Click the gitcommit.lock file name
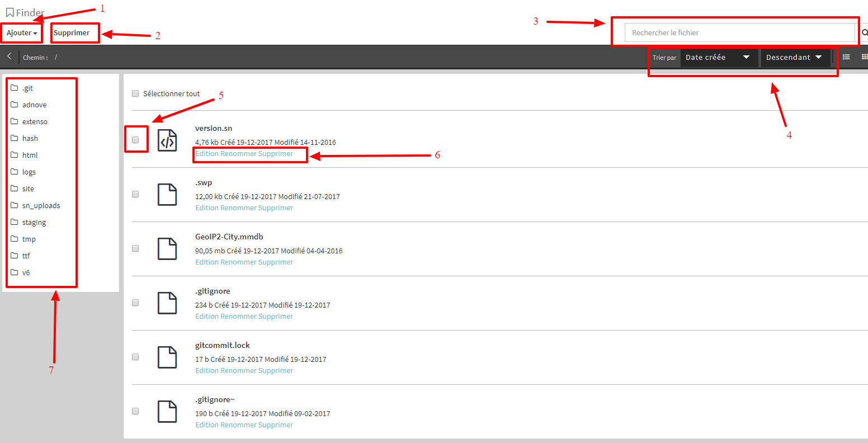 click(x=223, y=345)
